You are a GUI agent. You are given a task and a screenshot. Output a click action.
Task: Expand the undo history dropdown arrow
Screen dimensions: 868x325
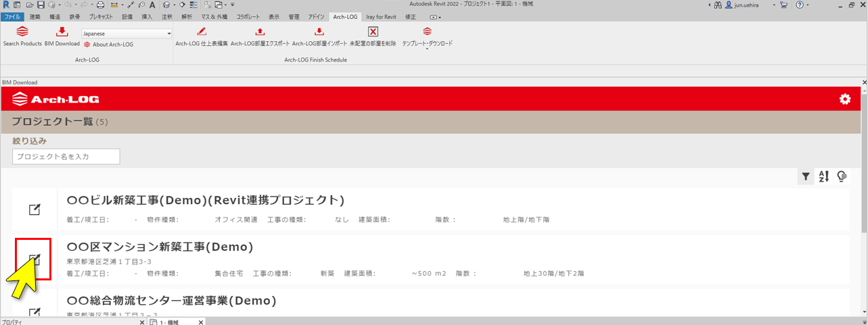pos(76,5)
